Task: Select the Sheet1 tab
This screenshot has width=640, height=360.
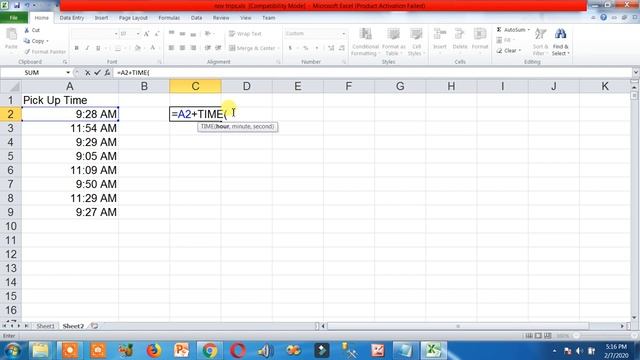Action: pos(45,326)
